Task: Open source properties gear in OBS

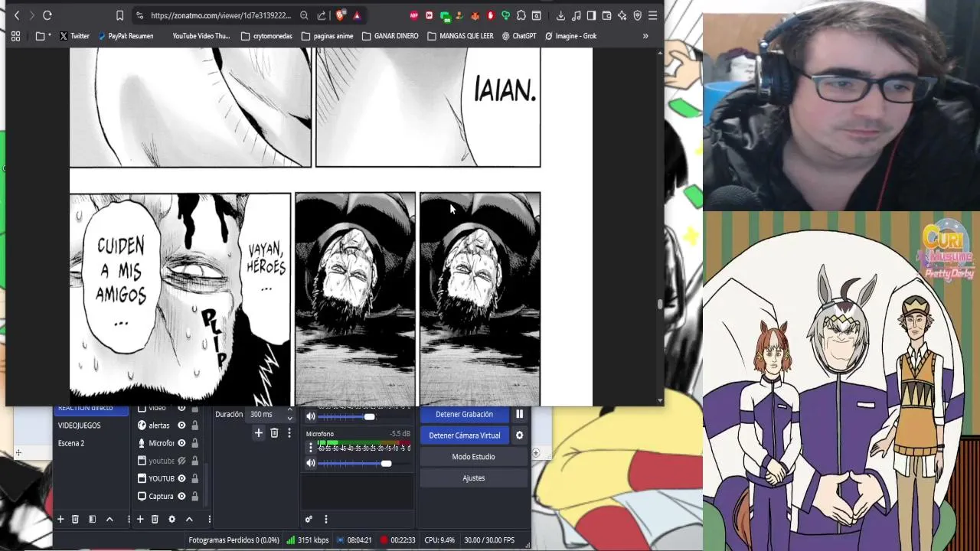Action: [x=171, y=519]
